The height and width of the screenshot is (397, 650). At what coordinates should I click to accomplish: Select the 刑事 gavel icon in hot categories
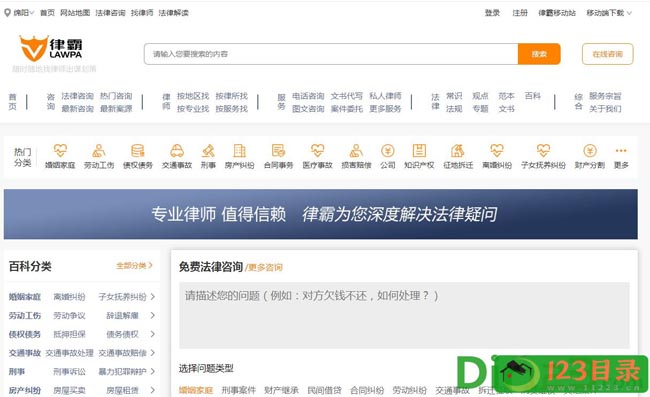[x=208, y=150]
